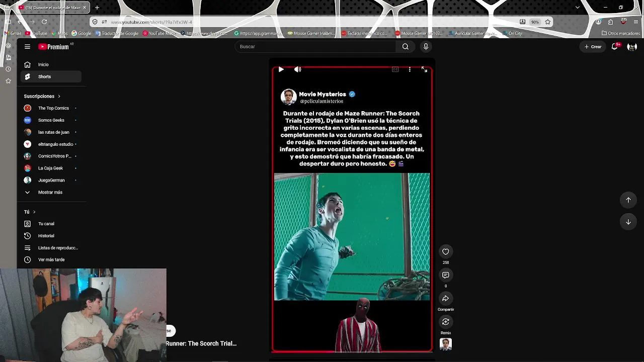Viewport: 644px width, 362px height.
Task: Expand the Suscripciones section
Action: [x=42, y=96]
